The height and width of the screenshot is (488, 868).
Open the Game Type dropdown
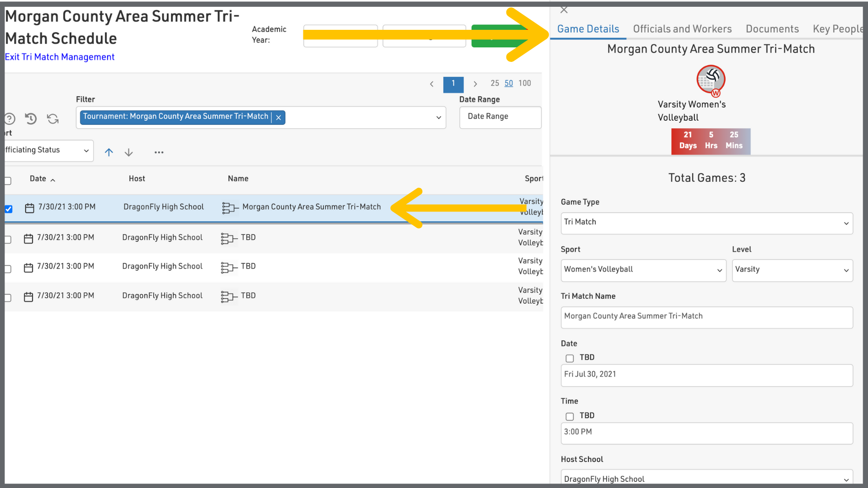(706, 223)
